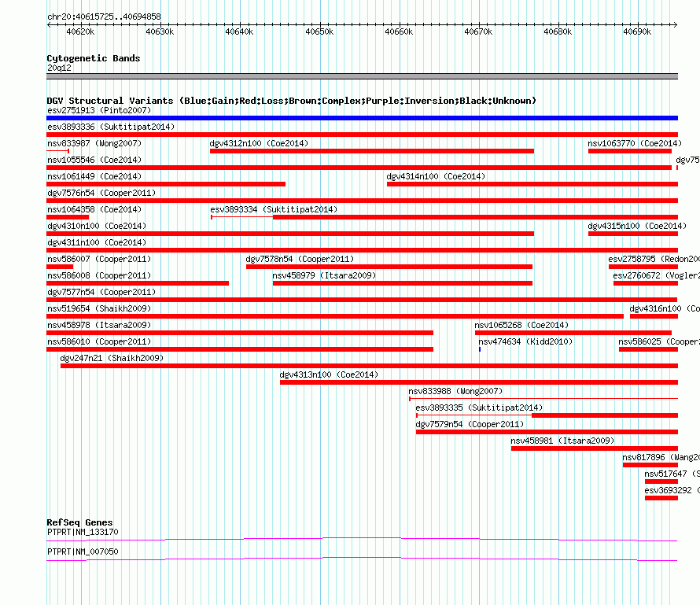Click the nsv833987 (Wong2007) variant label
This screenshot has width=700, height=605.
[x=94, y=143]
